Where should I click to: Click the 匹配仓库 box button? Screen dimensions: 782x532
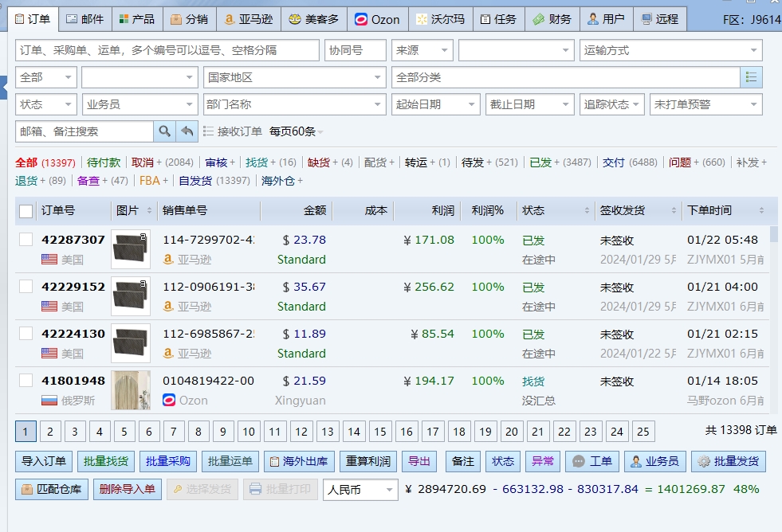click(x=51, y=489)
